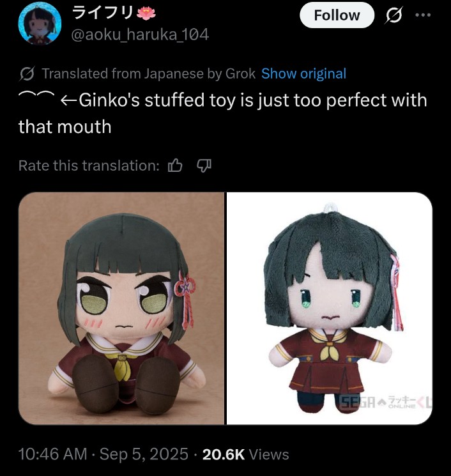Rate translation with thumbs up
The image size is (451, 476).
pos(175,165)
